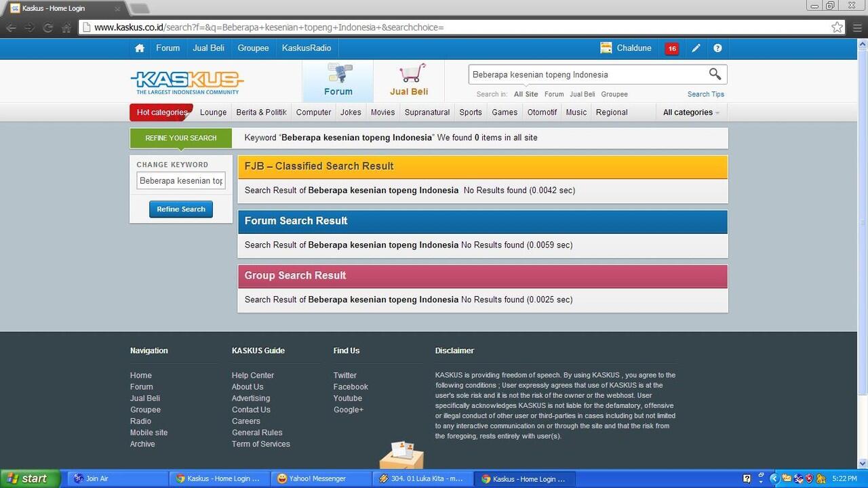
Task: Open the help question mark icon
Action: pyautogui.click(x=717, y=48)
